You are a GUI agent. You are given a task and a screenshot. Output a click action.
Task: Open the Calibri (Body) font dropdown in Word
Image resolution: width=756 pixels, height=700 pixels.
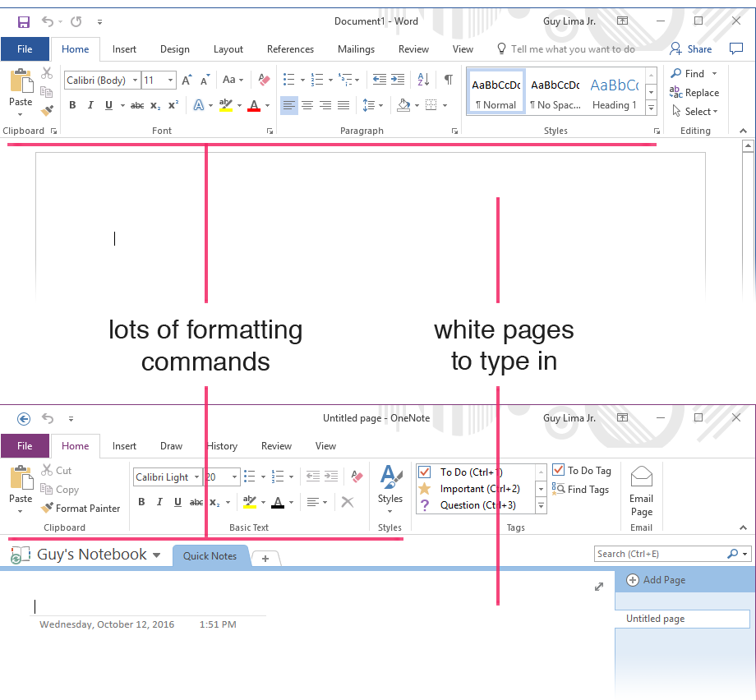(136, 80)
